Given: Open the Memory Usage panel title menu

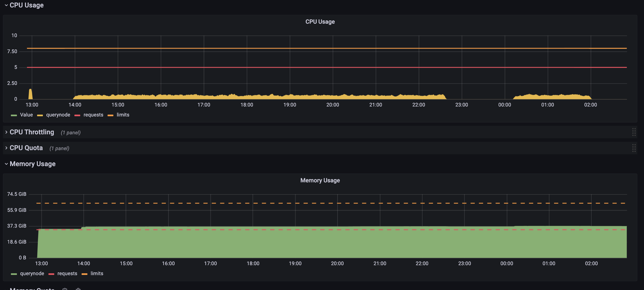Looking at the screenshot, I should point(320,180).
